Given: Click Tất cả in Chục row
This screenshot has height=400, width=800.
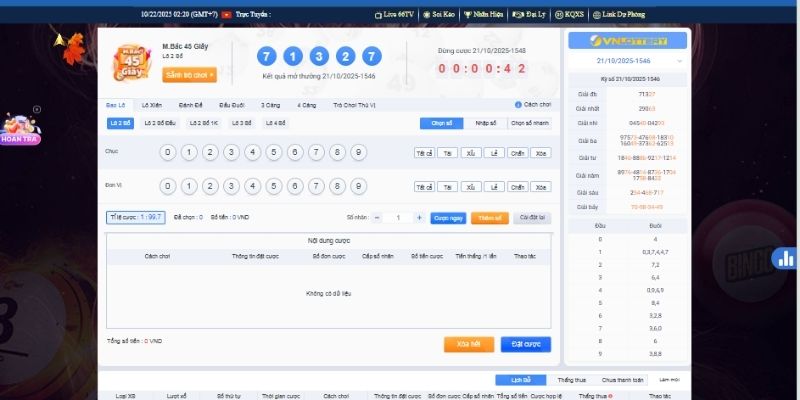Looking at the screenshot, I should coord(424,153).
